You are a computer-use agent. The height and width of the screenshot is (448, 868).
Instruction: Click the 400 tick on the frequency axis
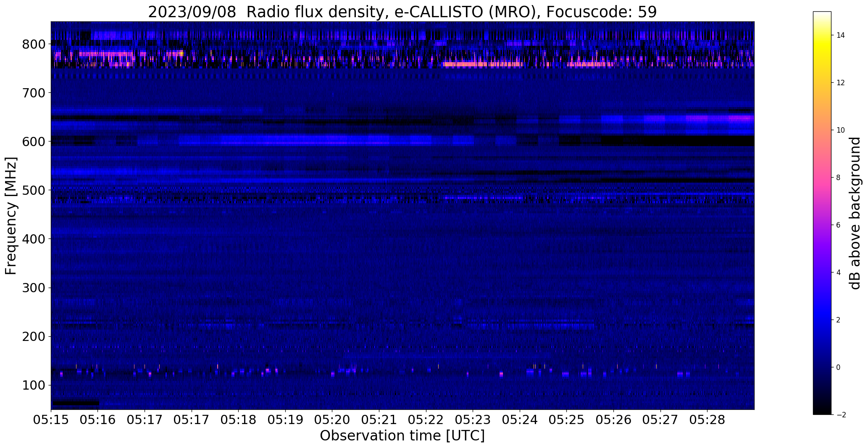pos(34,239)
